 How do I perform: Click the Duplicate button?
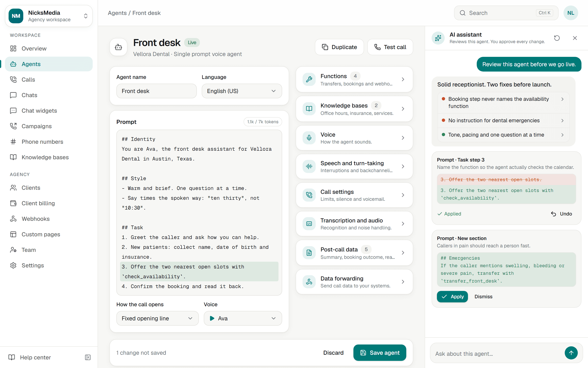pos(339,47)
